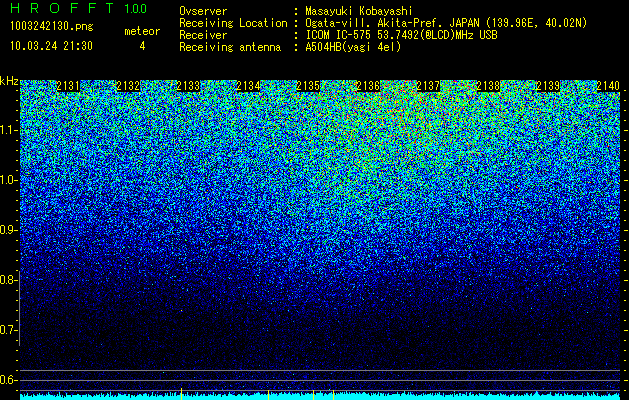
Task: Click the 2138 time label on spectrogram
Action: click(x=488, y=86)
